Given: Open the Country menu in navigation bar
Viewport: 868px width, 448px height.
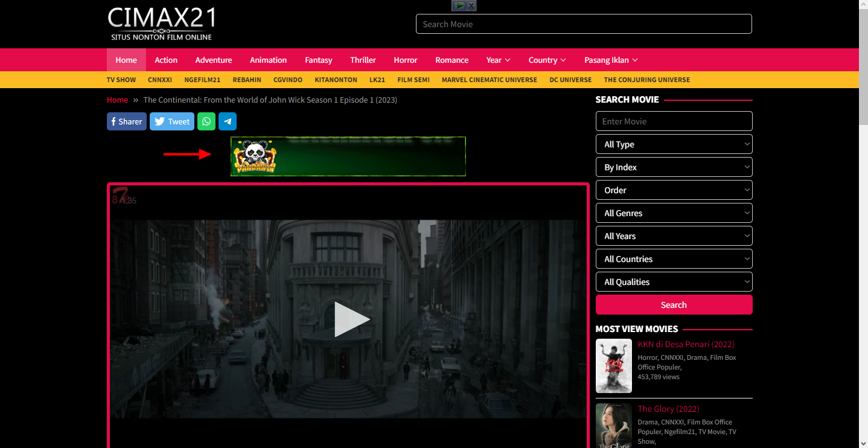Looking at the screenshot, I should 547,60.
